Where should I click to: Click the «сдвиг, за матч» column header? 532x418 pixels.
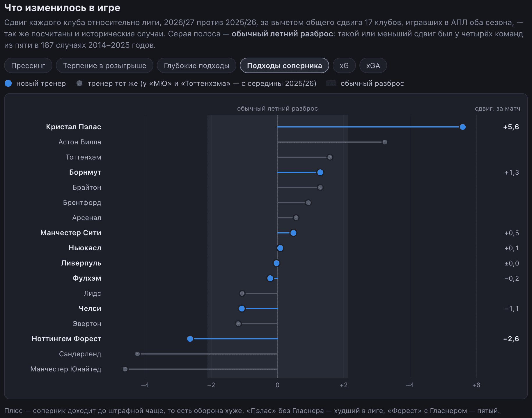497,109
